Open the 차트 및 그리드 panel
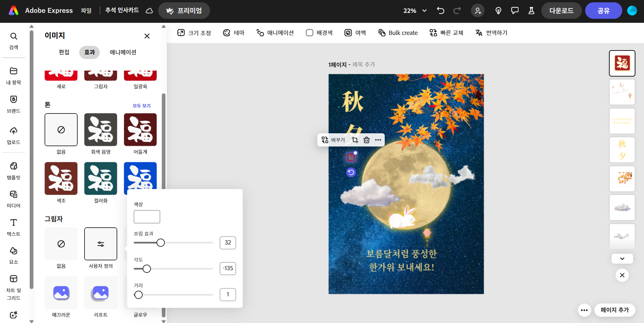 coord(14,287)
